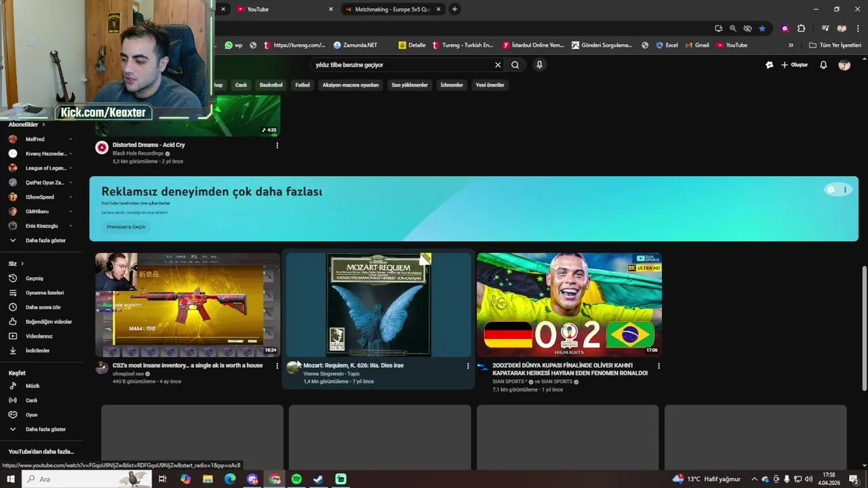Click the browser zoom magnifier icon
Screen dimensions: 868x488
(733, 28)
